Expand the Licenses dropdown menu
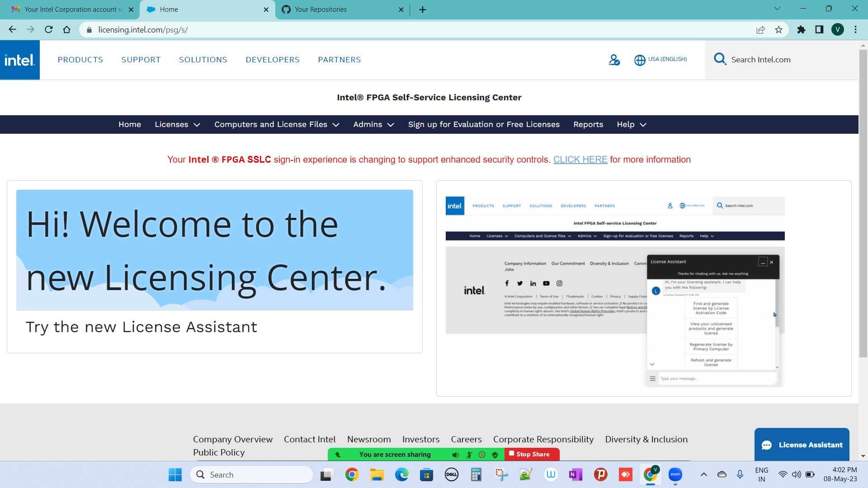This screenshot has height=488, width=868. click(177, 124)
